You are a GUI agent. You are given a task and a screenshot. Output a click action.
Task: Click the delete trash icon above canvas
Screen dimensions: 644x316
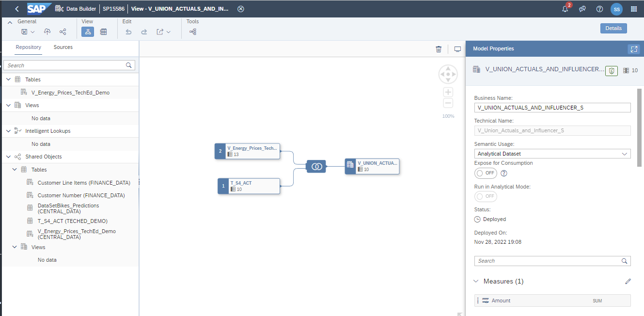(439, 49)
